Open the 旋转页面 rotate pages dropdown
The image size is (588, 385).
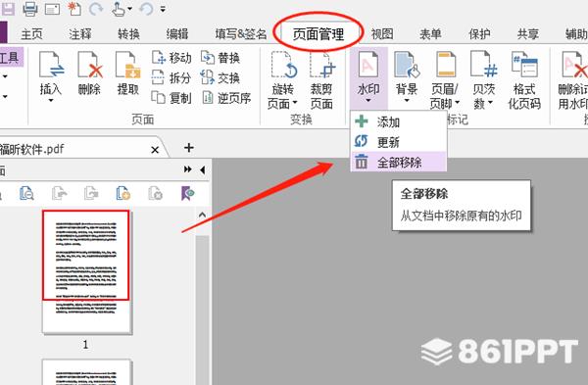point(295,102)
